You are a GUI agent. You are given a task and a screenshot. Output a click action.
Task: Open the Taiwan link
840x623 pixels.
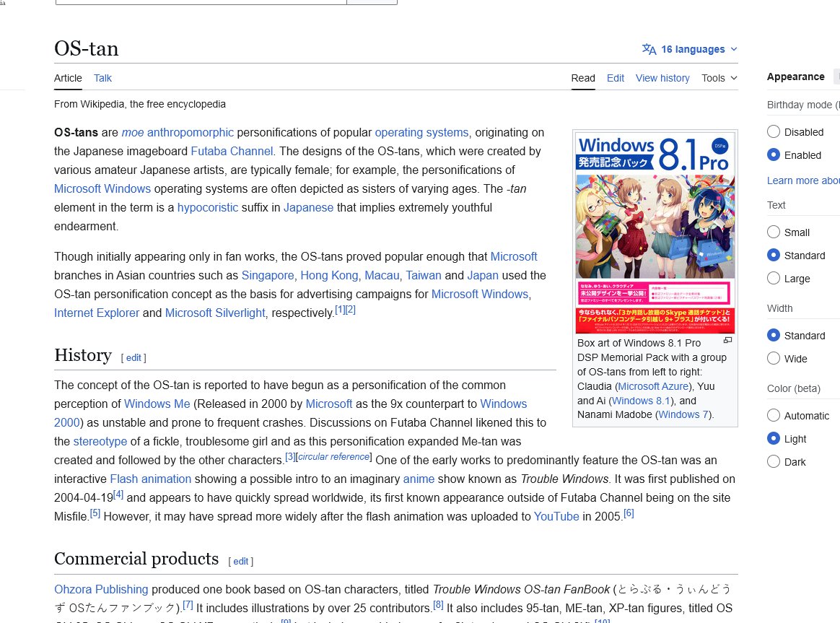pyautogui.click(x=424, y=275)
